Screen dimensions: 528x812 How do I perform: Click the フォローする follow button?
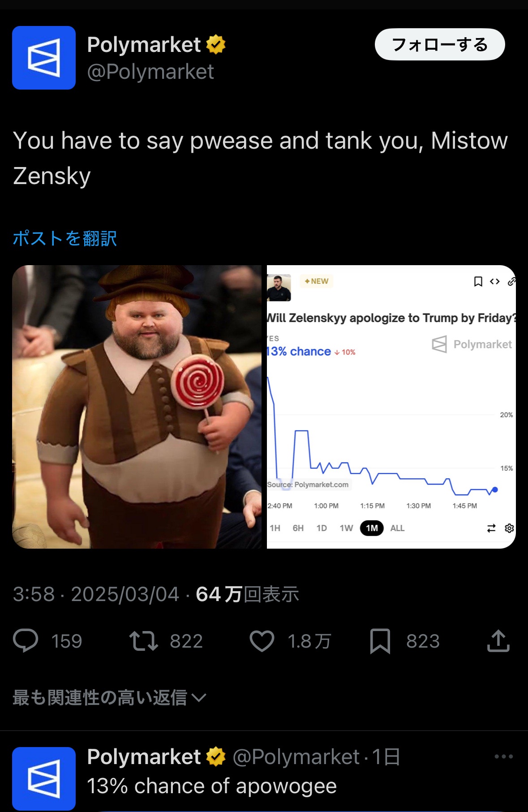440,44
